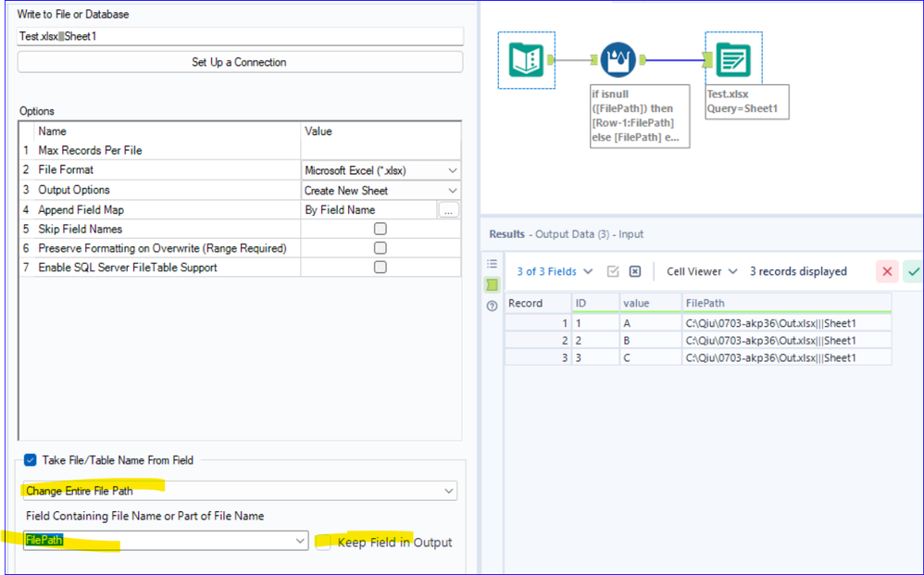Click the green input anchor icon in Results

(492, 284)
